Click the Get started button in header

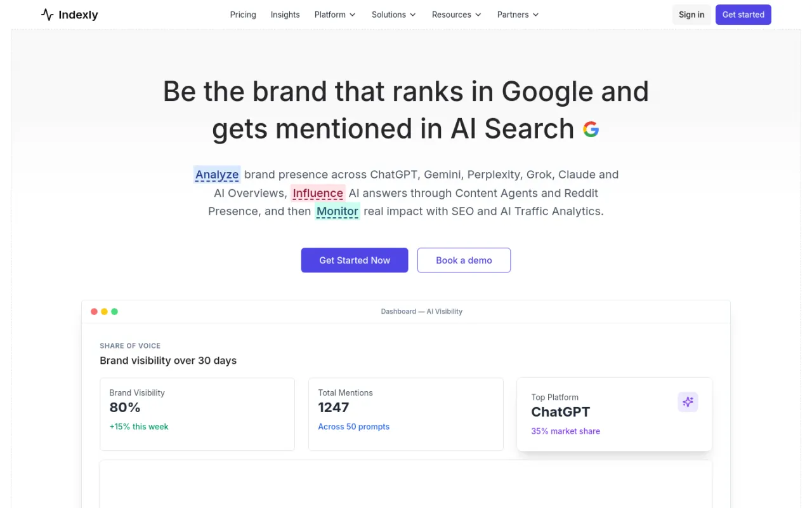743,15
